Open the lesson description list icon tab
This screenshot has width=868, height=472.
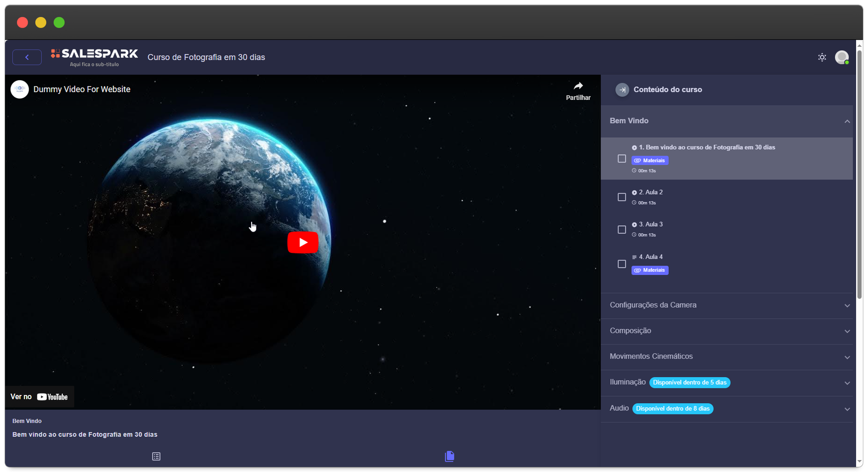pos(156,456)
